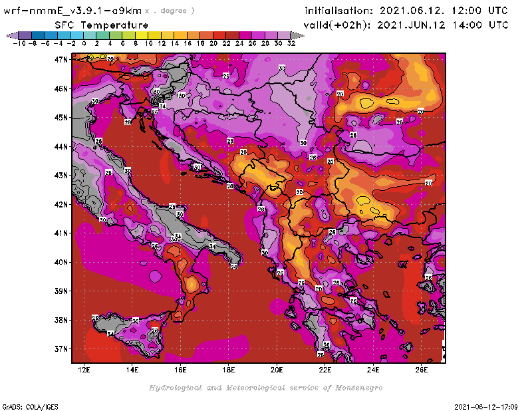Viewport: 532px width, 411px height.
Task: Pick the teal-green swatch between 2 and 4
Action: coord(103,35)
